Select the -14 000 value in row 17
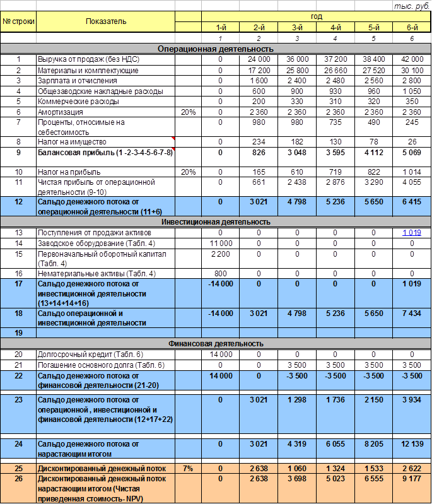 pos(221,284)
